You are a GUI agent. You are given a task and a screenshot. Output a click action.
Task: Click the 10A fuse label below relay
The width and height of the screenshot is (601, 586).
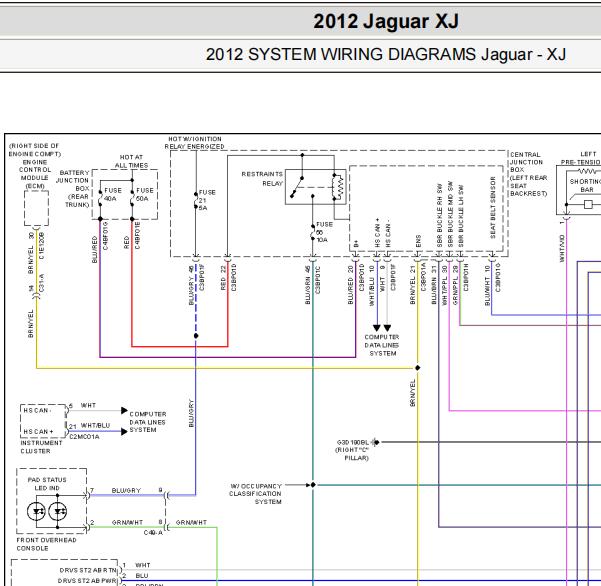tap(324, 232)
